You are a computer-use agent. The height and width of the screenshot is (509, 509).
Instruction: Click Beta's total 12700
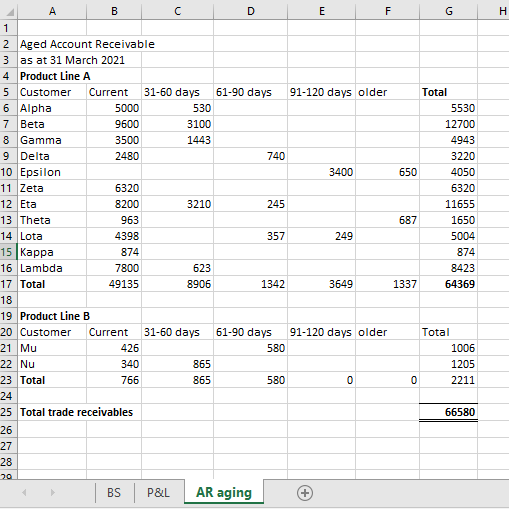[x=449, y=124]
